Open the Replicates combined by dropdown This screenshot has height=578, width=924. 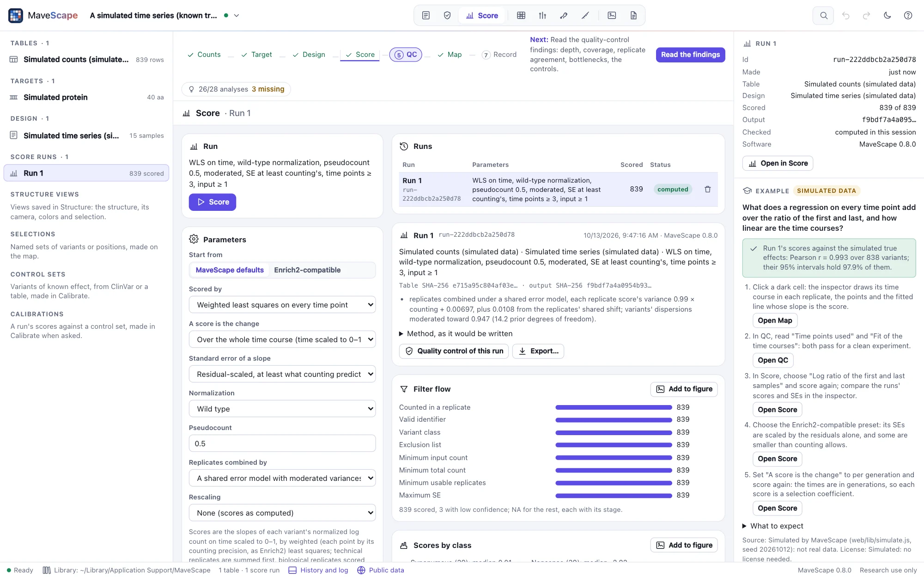pos(282,478)
